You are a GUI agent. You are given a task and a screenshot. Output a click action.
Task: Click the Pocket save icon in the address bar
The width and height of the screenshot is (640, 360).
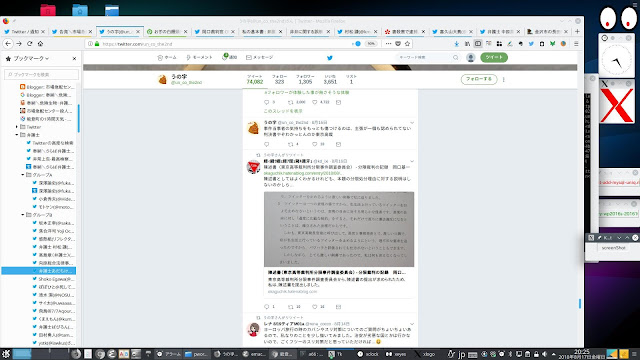click(x=398, y=44)
